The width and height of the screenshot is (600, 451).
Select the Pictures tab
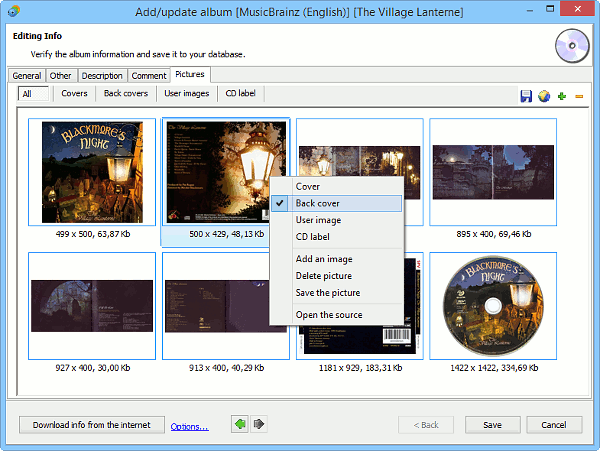pos(190,74)
